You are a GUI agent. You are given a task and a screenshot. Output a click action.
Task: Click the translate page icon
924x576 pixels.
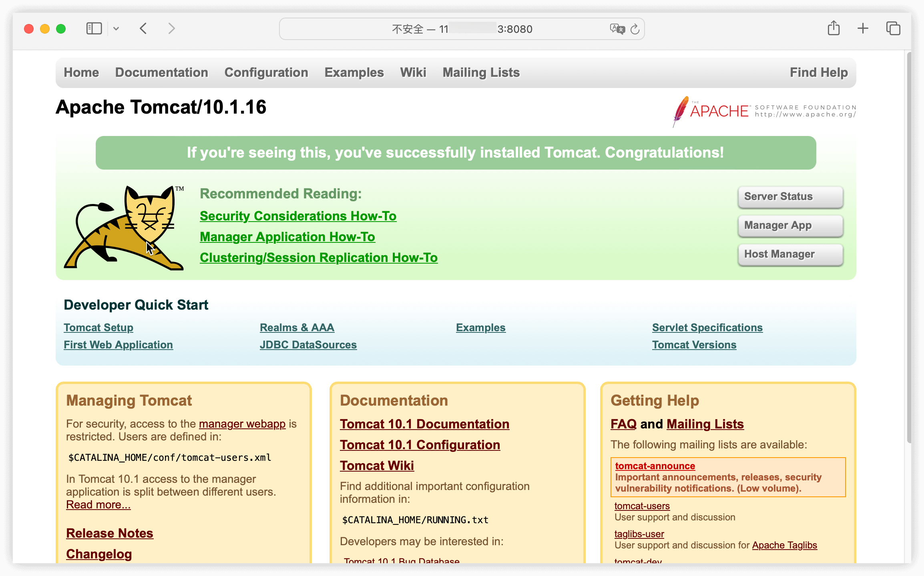pyautogui.click(x=617, y=29)
